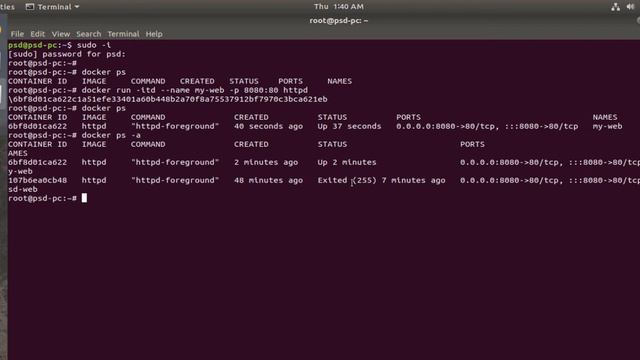The image size is (640, 360).
Task: Open the Help menu
Action: [154, 34]
